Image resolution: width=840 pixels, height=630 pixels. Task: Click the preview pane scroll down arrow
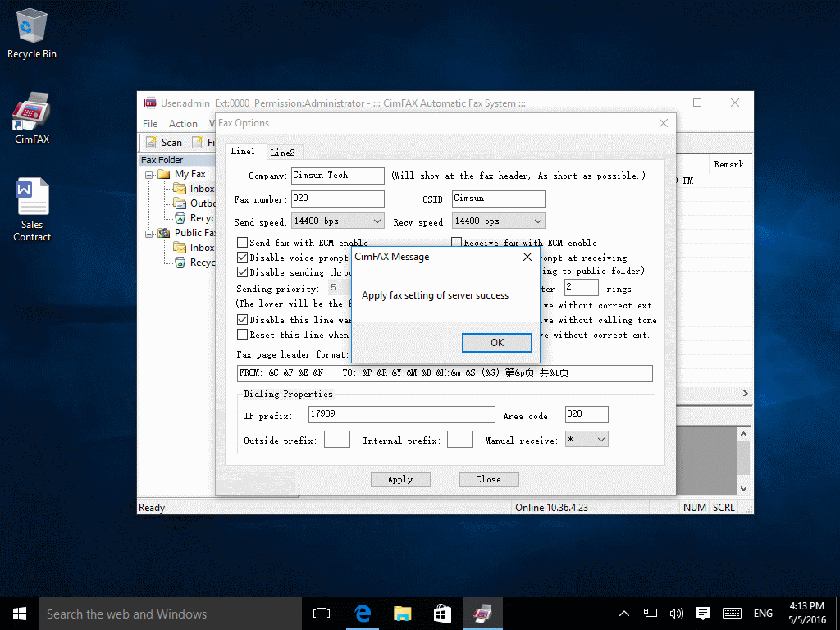tap(743, 489)
